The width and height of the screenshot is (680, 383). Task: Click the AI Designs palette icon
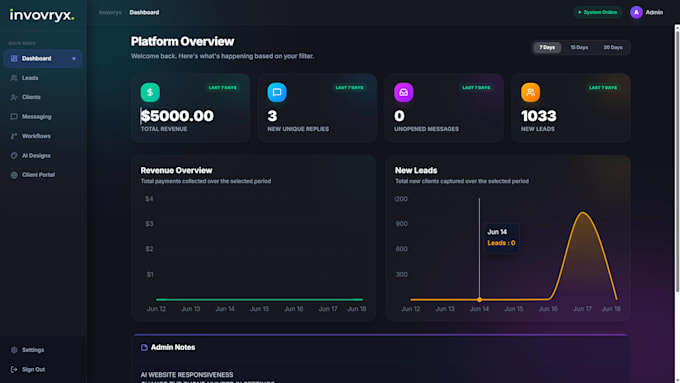(14, 155)
